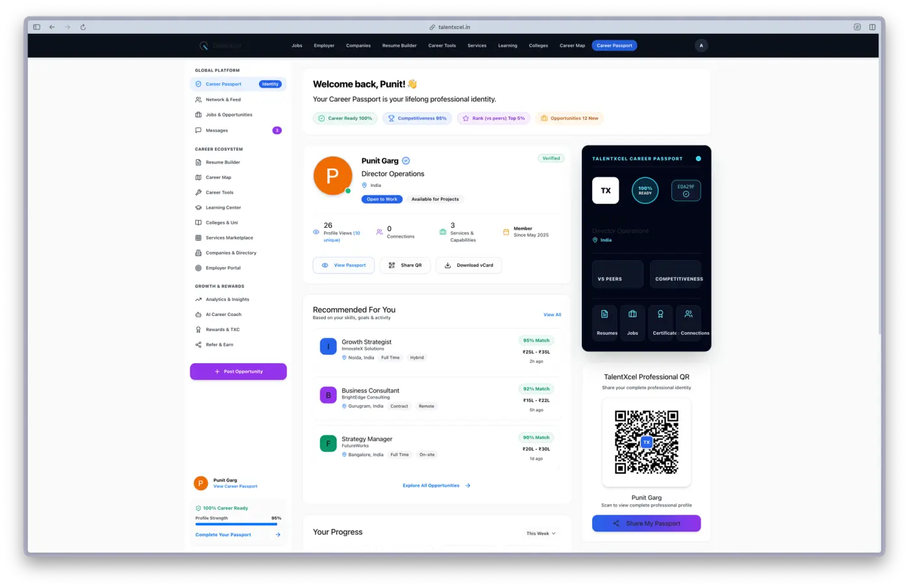Click the COMPETITIVENESS tile

[675, 274]
